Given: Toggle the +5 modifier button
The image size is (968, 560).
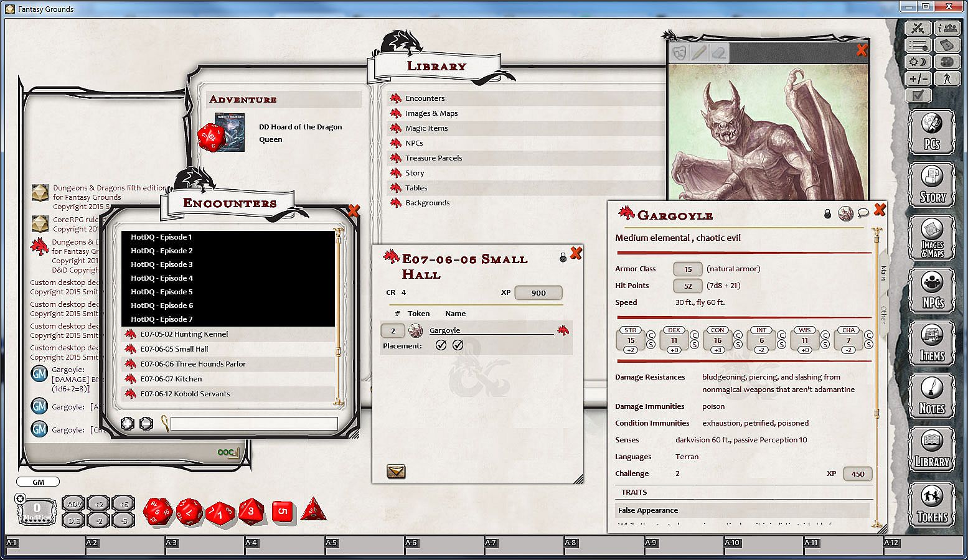Looking at the screenshot, I should click(123, 504).
